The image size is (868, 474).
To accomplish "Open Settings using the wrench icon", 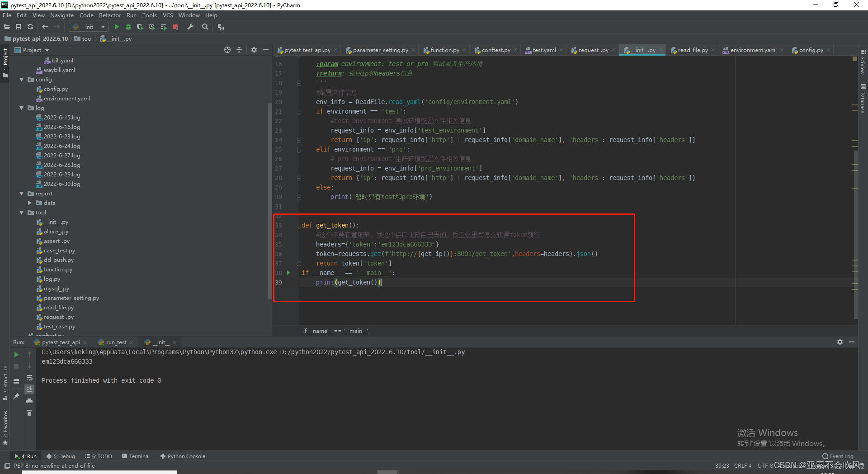I will pos(190,27).
